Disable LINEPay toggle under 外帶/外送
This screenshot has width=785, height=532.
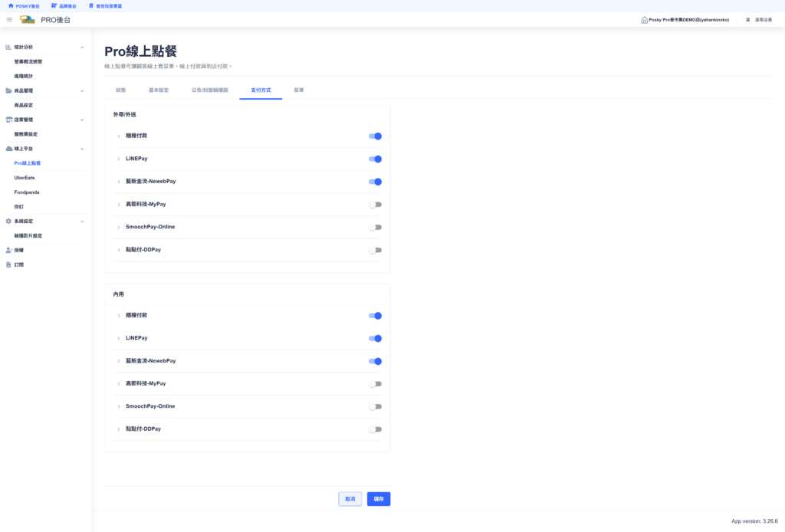(x=375, y=159)
